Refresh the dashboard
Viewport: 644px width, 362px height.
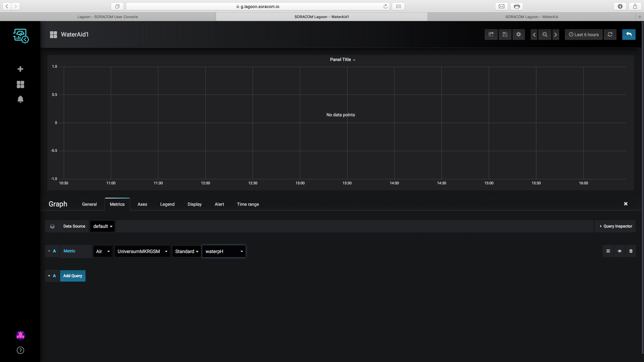(610, 35)
